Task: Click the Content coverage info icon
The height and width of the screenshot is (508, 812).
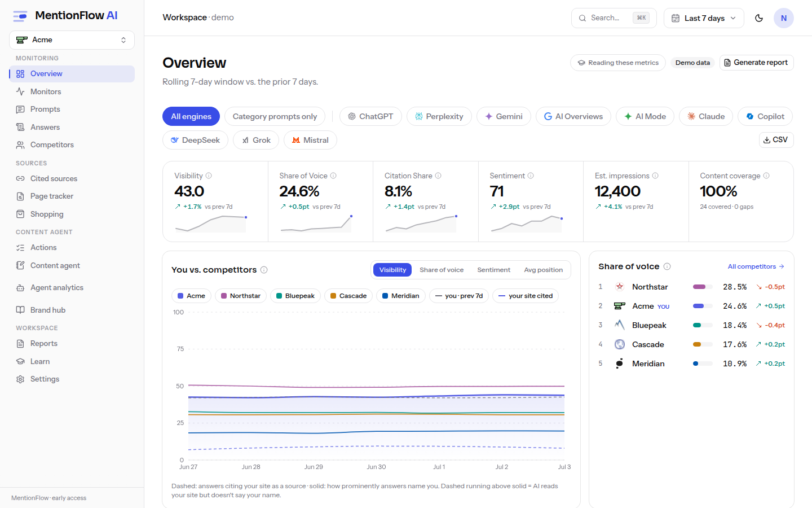Action: click(766, 176)
